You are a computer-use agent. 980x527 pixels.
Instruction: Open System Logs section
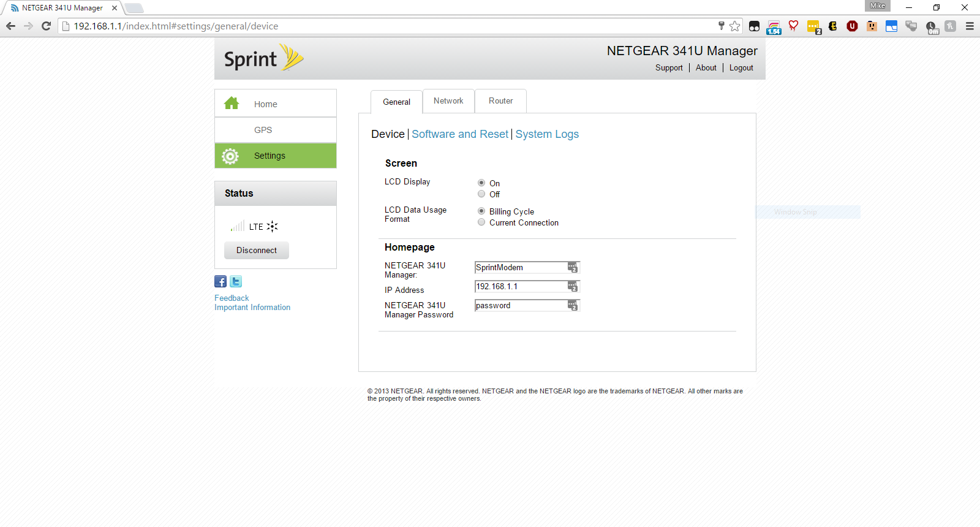click(x=547, y=134)
